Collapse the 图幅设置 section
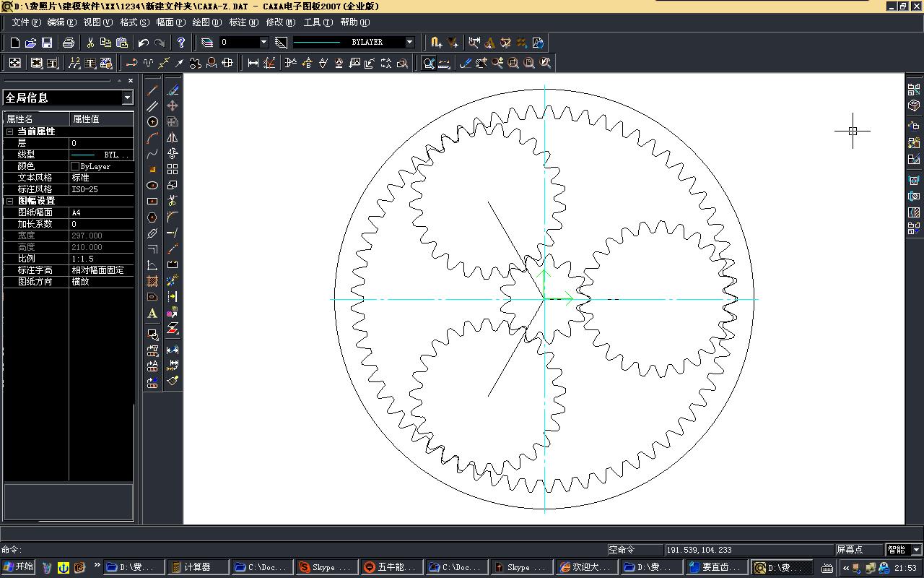The height and width of the screenshot is (578, 924). pyautogui.click(x=10, y=201)
